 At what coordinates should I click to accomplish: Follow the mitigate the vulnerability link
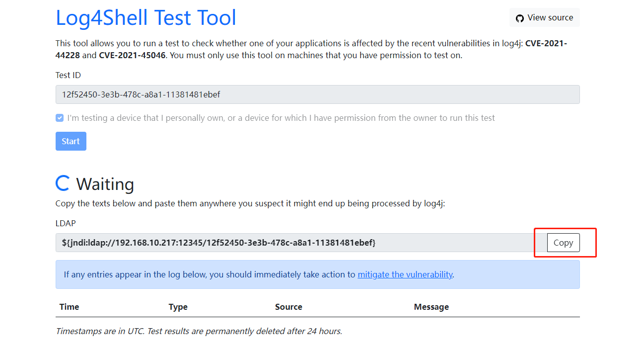click(x=405, y=274)
